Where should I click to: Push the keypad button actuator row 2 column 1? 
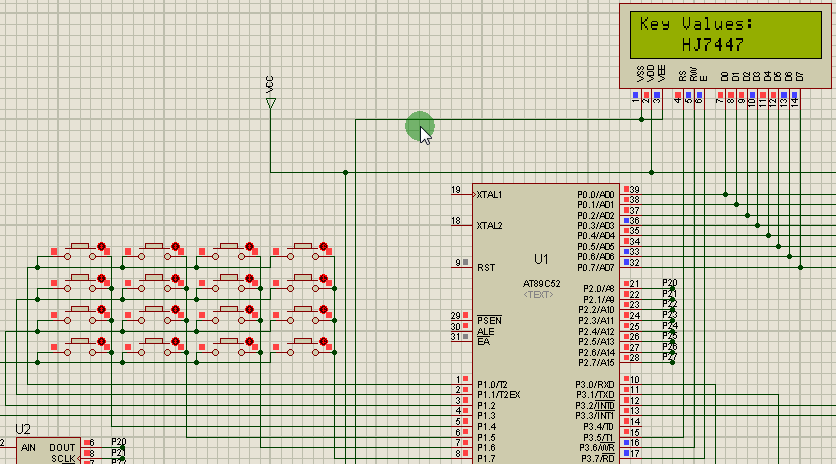tap(80, 277)
